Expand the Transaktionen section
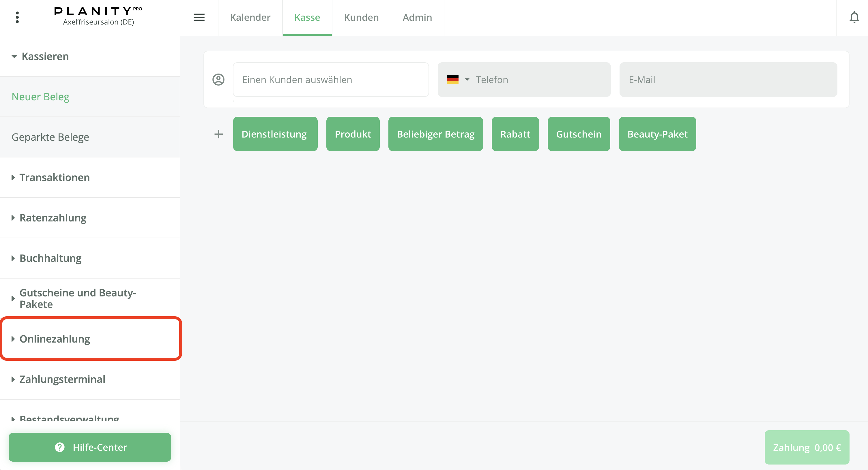This screenshot has height=470, width=868. [x=54, y=177]
